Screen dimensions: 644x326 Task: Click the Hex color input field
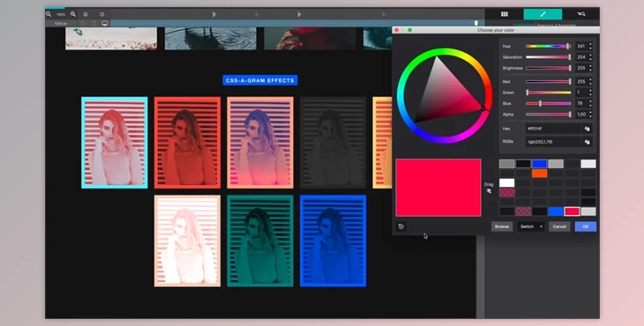pos(554,129)
